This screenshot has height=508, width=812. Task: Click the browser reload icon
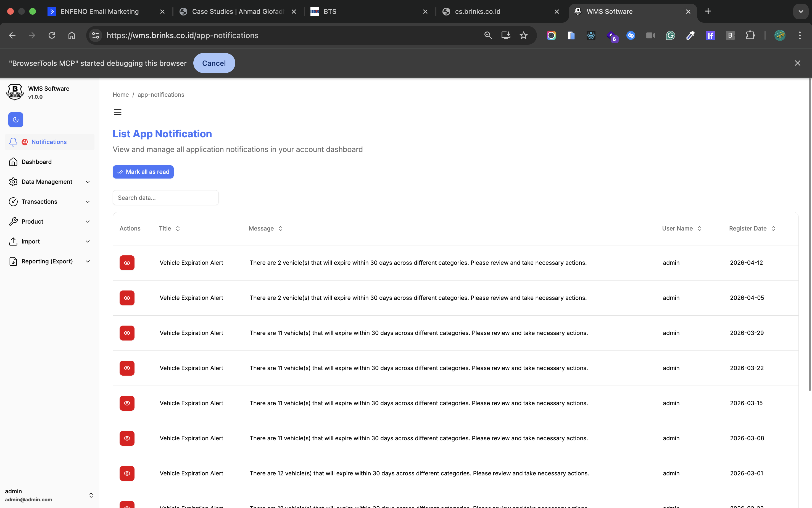click(x=52, y=35)
